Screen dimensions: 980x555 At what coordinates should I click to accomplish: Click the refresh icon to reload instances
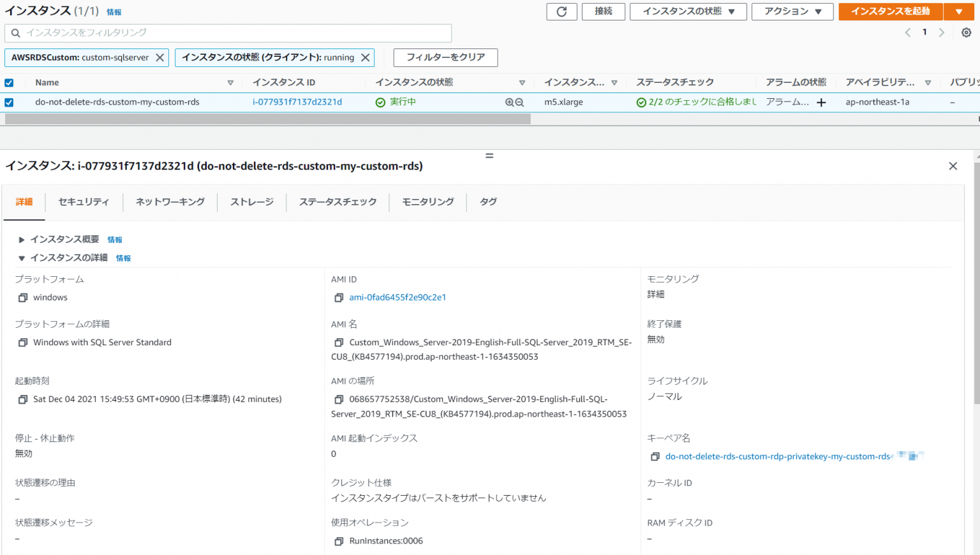[561, 11]
